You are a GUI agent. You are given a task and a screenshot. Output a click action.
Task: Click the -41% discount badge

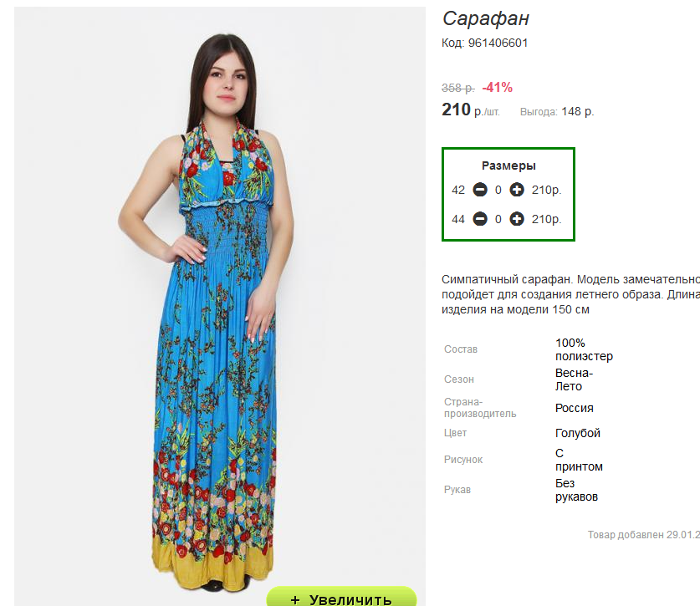tap(498, 88)
